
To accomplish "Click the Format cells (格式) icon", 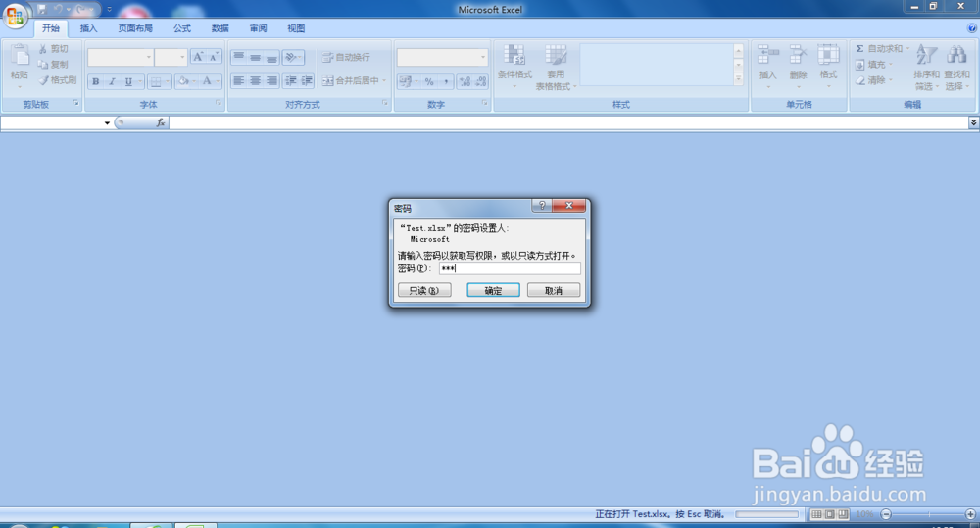I will (x=828, y=55).
